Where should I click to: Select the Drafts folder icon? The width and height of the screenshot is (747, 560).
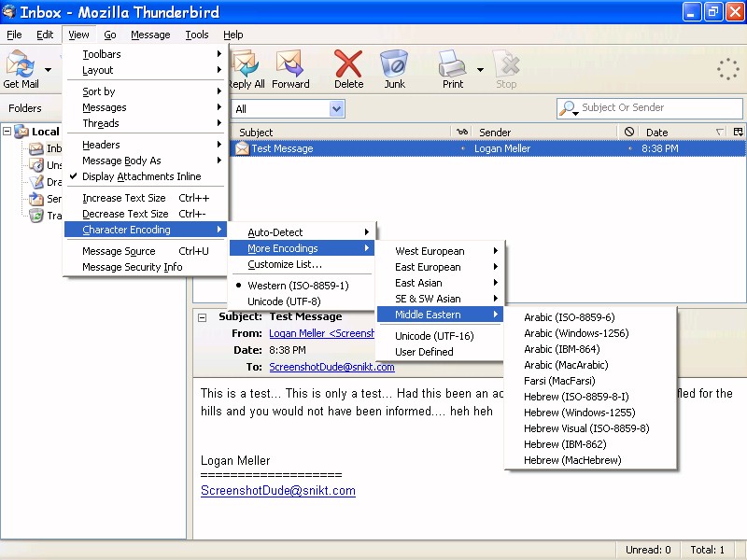(x=36, y=182)
